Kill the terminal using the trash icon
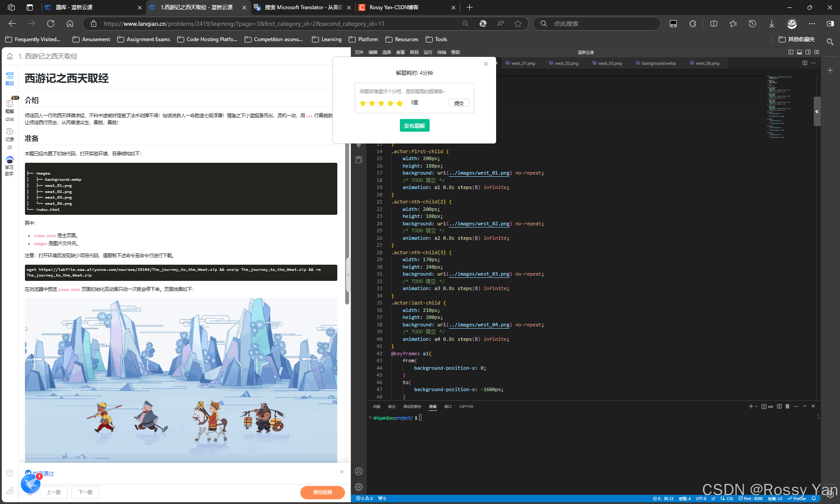 coord(787,406)
